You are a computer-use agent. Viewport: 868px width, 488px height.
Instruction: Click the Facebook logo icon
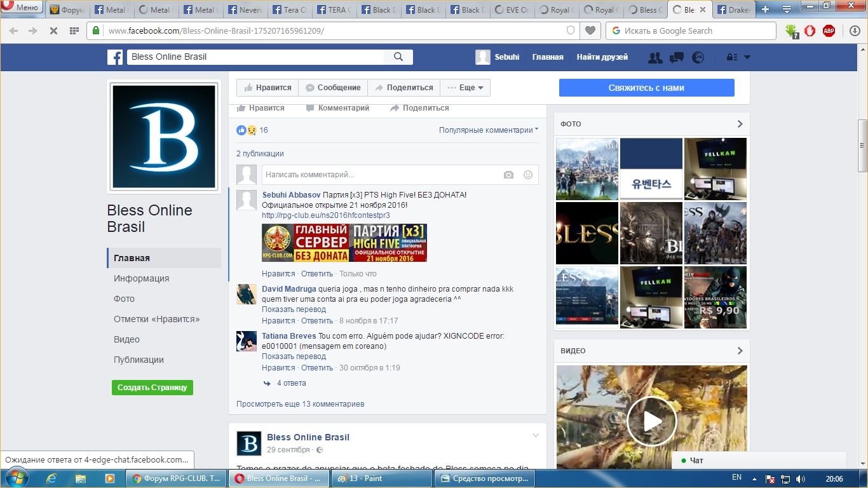pos(115,57)
